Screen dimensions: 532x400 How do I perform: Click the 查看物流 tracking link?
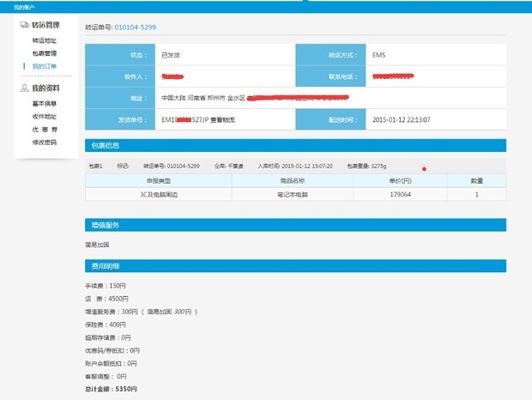[x=227, y=120]
